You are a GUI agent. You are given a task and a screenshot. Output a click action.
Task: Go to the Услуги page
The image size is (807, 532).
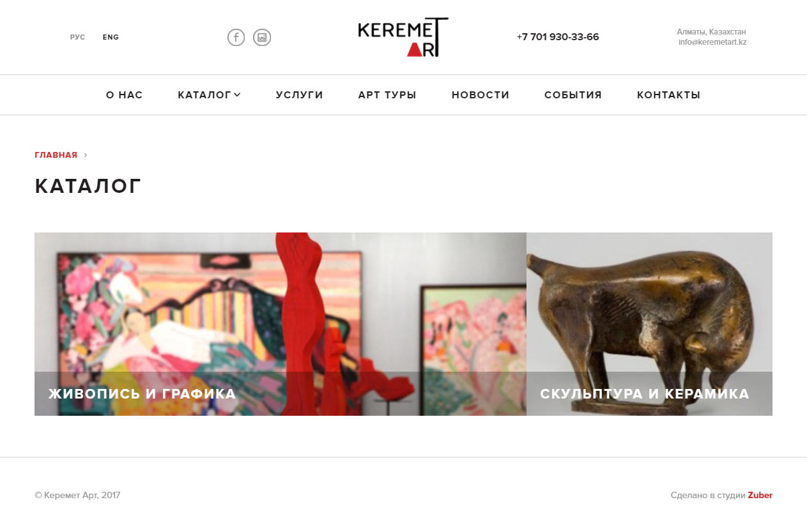[299, 95]
